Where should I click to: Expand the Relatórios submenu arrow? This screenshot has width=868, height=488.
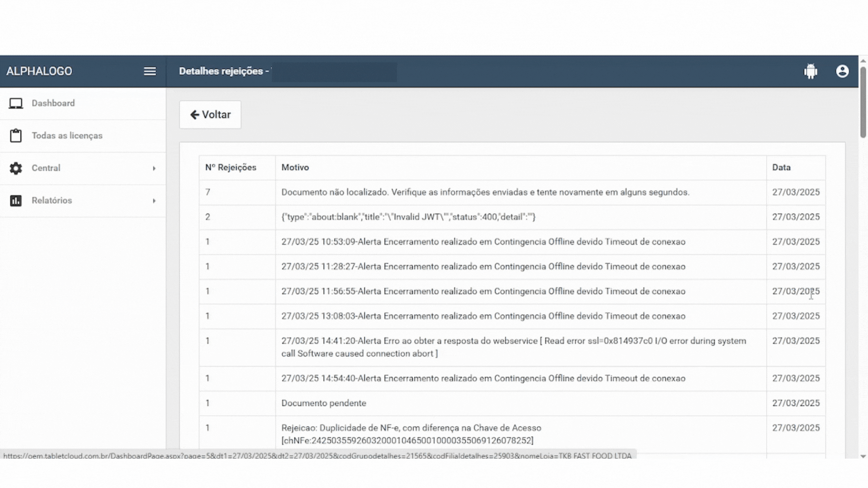[x=154, y=201]
